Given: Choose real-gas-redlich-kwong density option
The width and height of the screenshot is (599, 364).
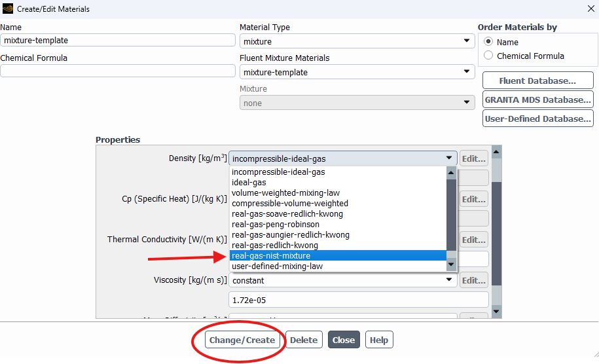Looking at the screenshot, I should [x=338, y=246].
